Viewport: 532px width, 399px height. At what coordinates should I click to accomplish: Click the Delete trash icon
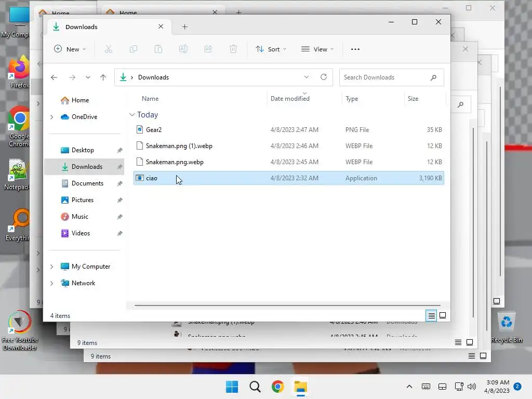[x=233, y=49]
